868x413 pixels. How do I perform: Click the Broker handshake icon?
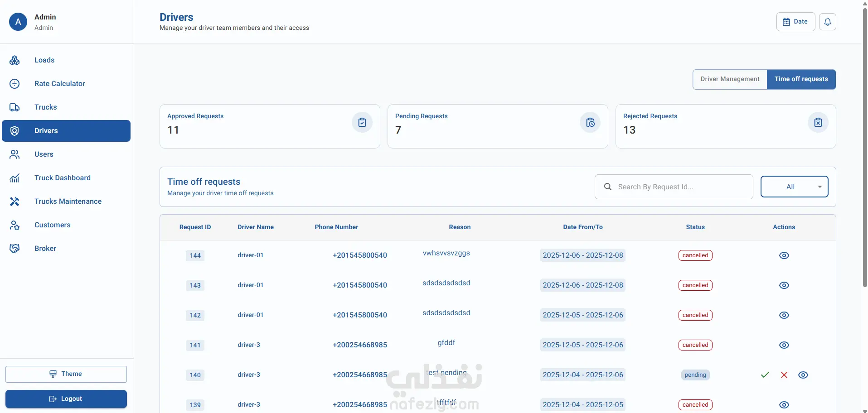(x=15, y=249)
